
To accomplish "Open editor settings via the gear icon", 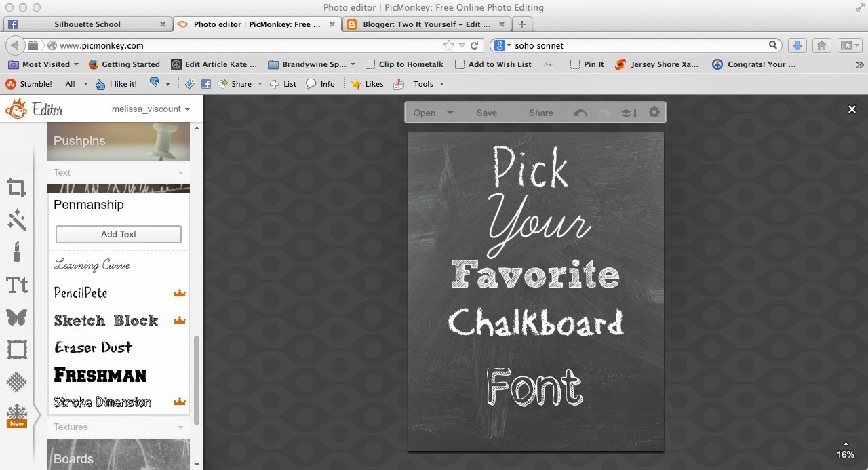I will pyautogui.click(x=653, y=113).
